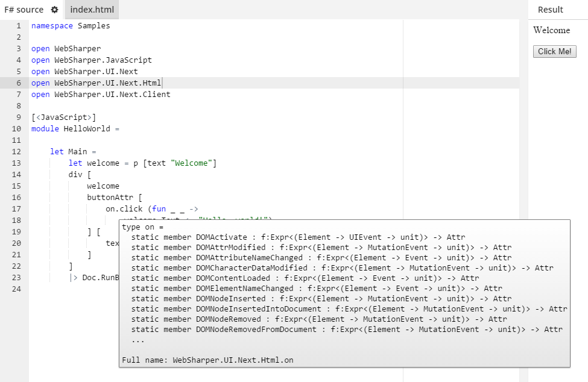Click the Result panel header
The width and height of the screenshot is (588, 382).
click(550, 10)
